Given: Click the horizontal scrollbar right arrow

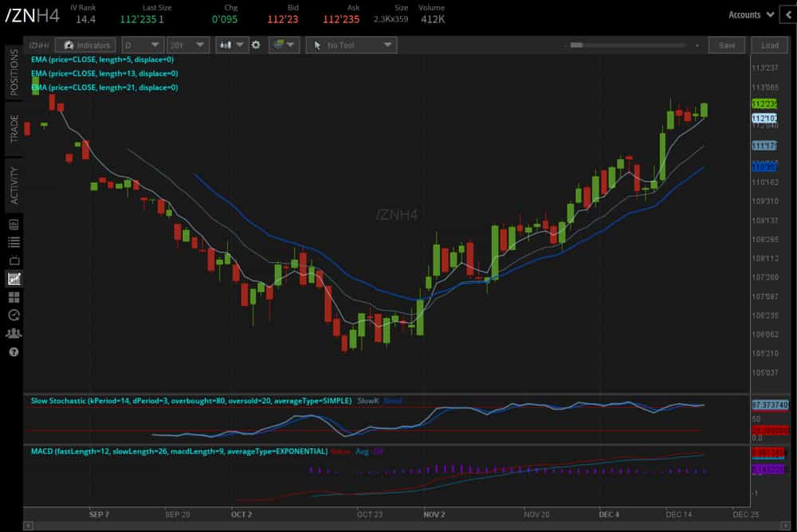Looking at the screenshot, I should pyautogui.click(x=787, y=526).
